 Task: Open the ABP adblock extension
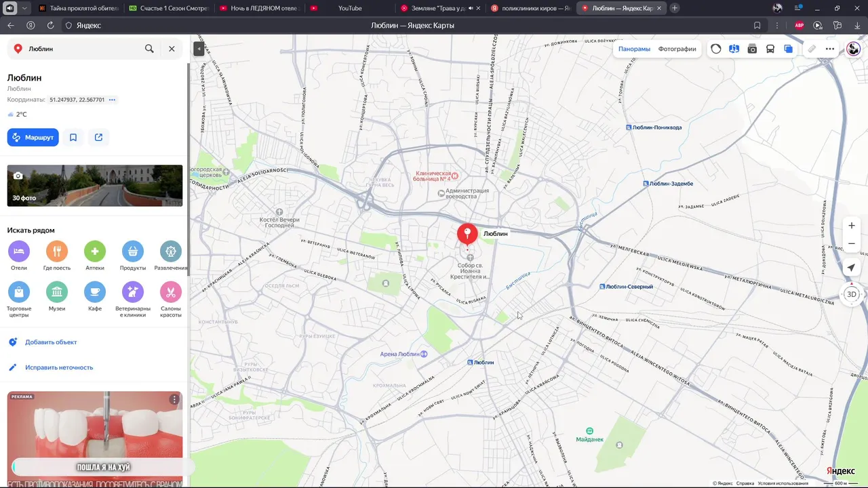tap(799, 25)
